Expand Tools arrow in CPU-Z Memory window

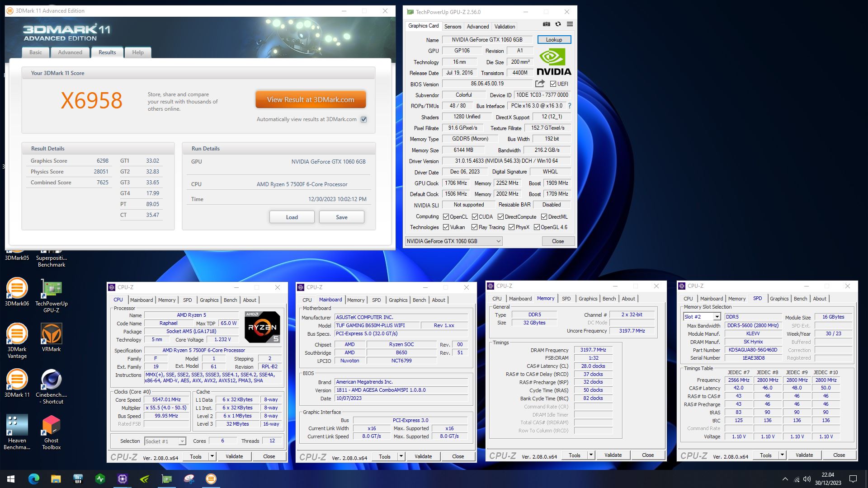tap(591, 455)
